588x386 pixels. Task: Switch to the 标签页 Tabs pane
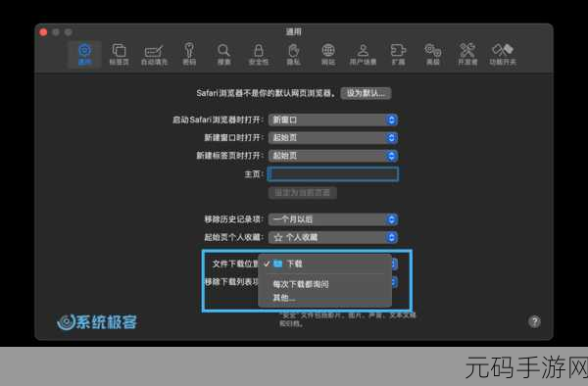(x=119, y=54)
